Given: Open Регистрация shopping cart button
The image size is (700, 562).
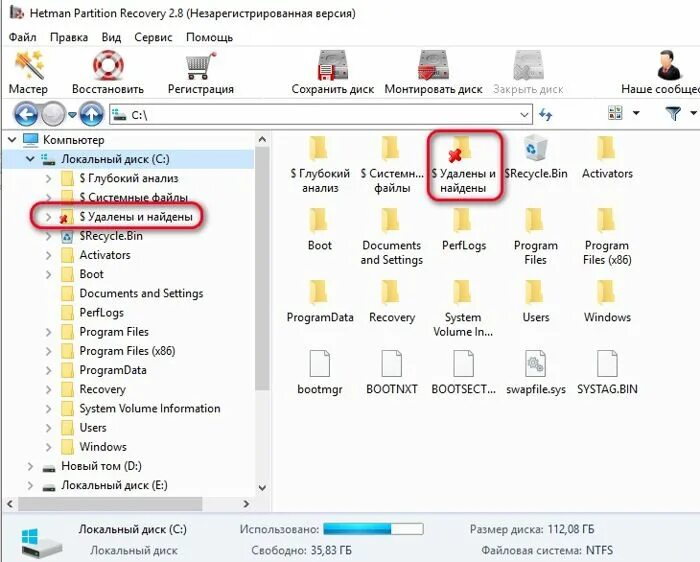Looking at the screenshot, I should pyautogui.click(x=200, y=71).
